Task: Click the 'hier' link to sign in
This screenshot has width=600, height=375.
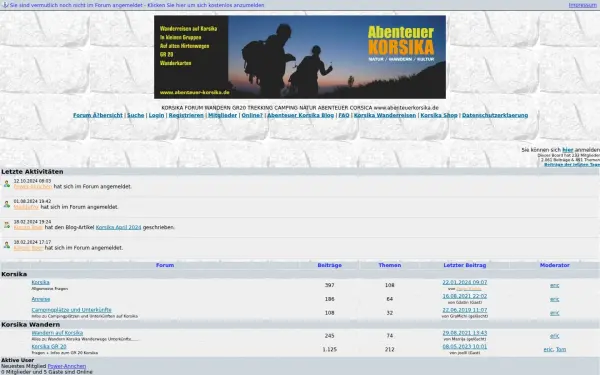Action: (x=568, y=150)
